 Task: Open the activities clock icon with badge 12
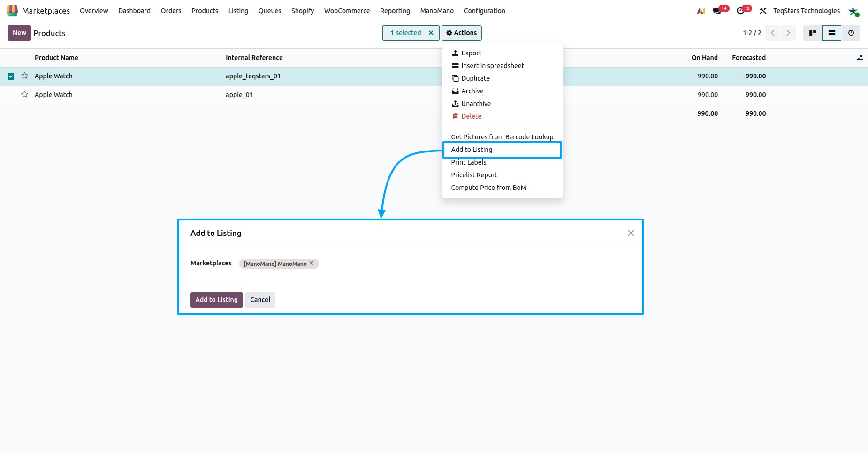[x=741, y=11]
